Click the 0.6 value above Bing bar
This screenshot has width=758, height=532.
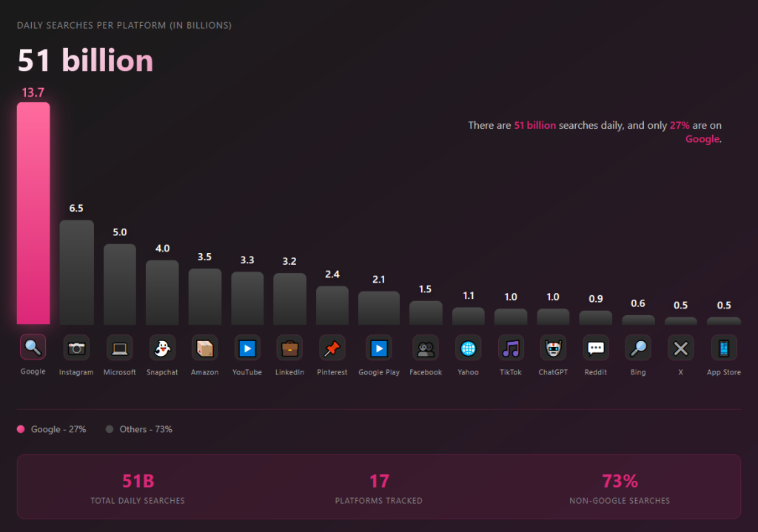point(638,303)
